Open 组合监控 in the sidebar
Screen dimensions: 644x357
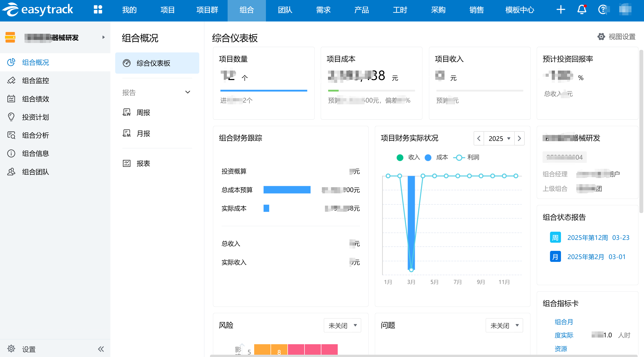click(36, 81)
